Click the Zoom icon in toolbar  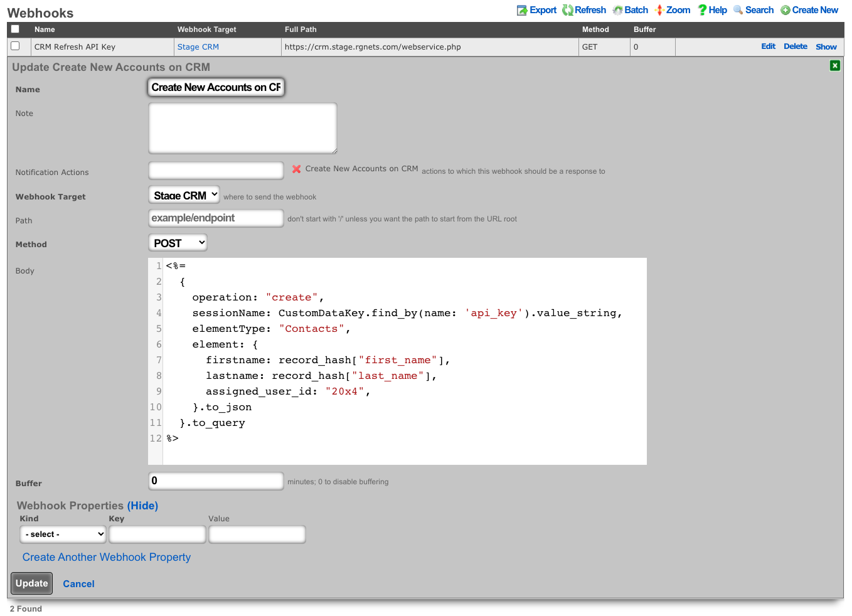[659, 10]
